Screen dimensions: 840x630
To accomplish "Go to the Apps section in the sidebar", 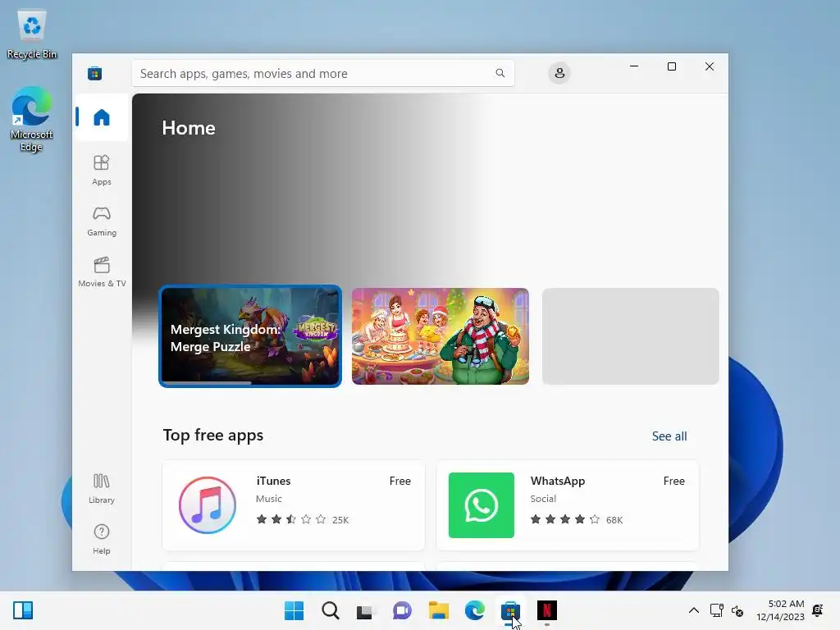I will tap(101, 170).
